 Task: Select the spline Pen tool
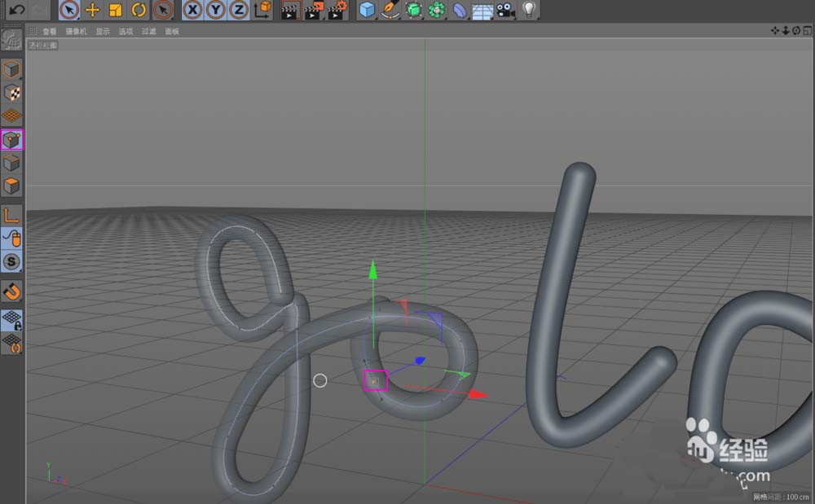click(x=391, y=10)
